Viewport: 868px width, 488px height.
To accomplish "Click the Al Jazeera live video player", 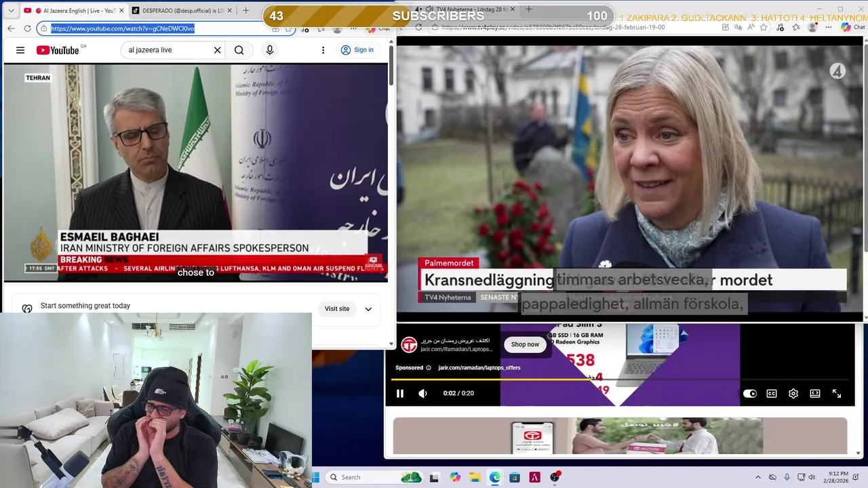I will (x=196, y=173).
